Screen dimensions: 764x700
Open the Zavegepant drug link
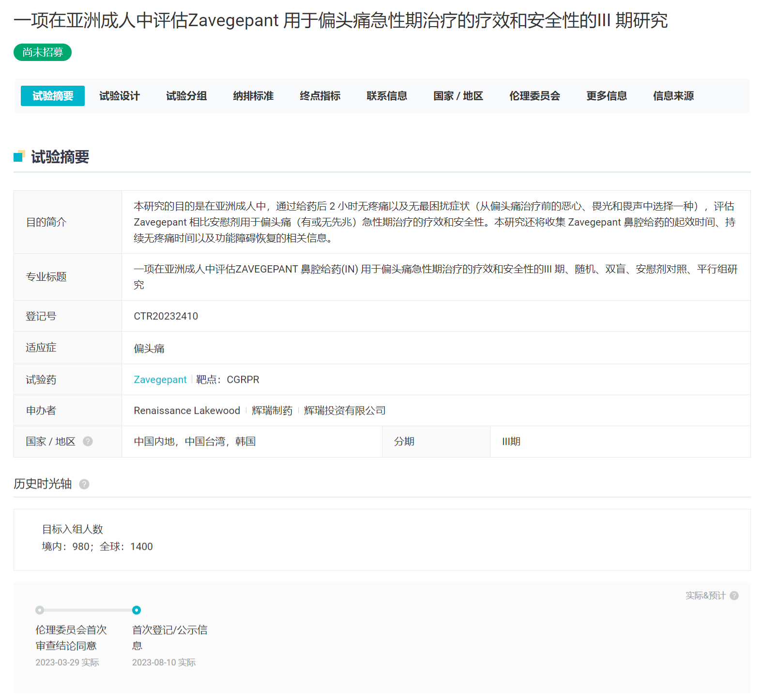[x=160, y=380]
